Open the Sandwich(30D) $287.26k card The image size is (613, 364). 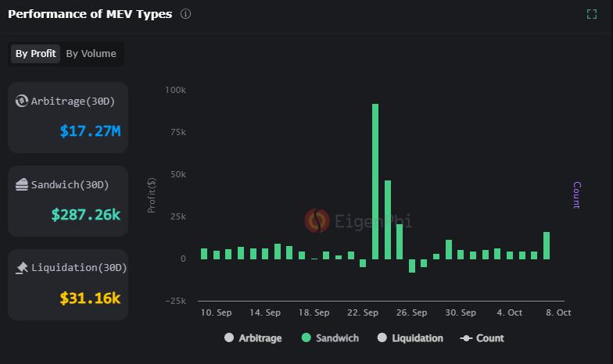pos(68,201)
